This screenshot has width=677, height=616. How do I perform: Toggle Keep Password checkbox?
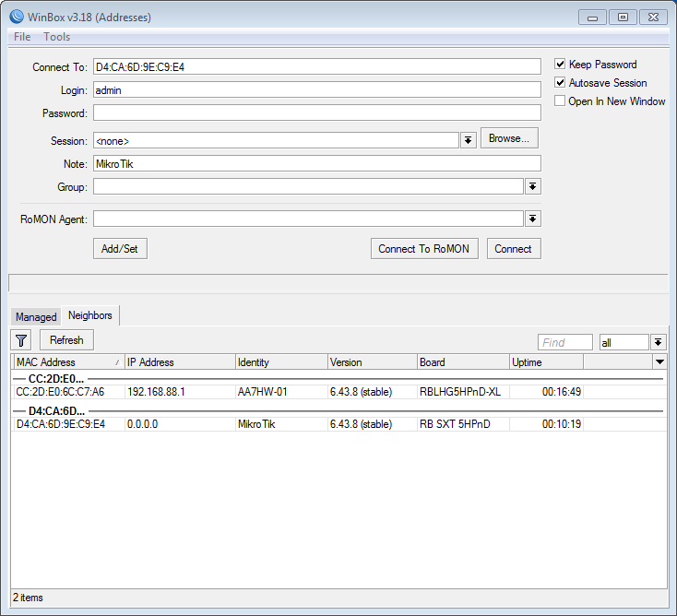[x=560, y=65]
